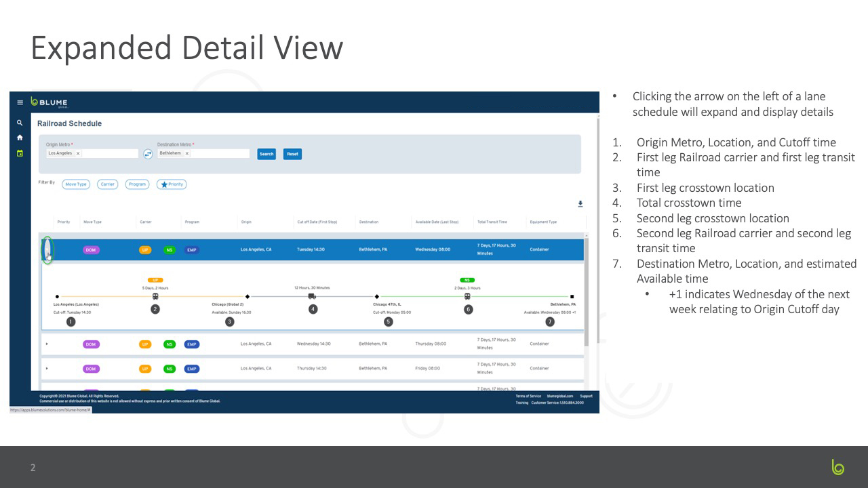868x488 pixels.
Task: Expand the Wednesday 14:30 lane row
Action: 47,344
